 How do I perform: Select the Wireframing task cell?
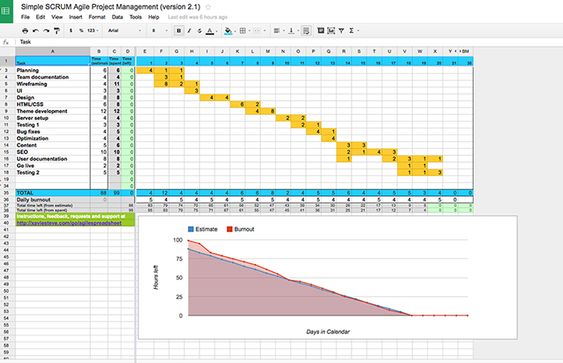[x=52, y=84]
